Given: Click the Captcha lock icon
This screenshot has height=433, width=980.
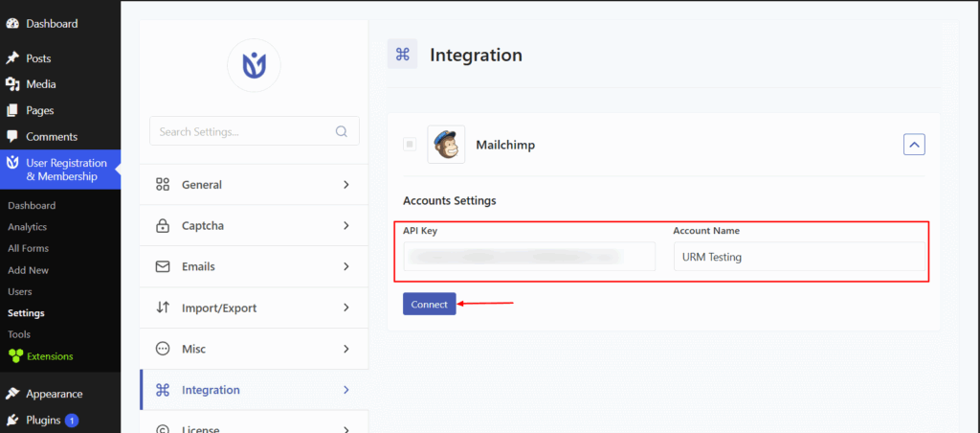Looking at the screenshot, I should pyautogui.click(x=163, y=225).
